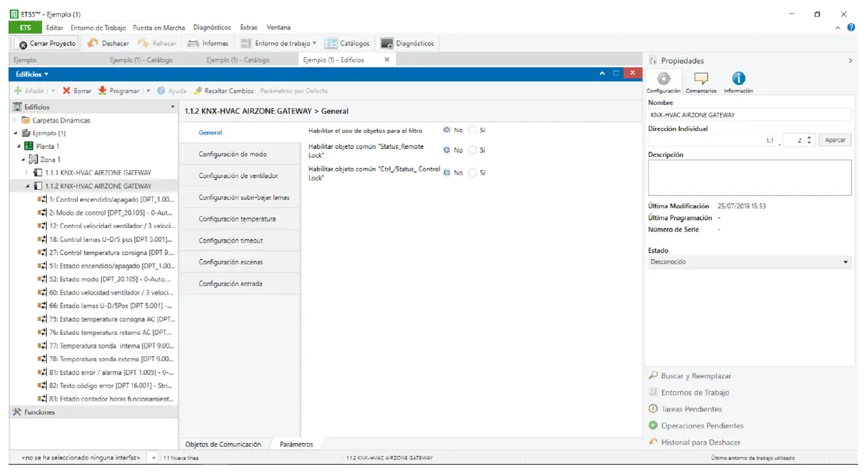Switch to the Ejemplo tab
The image size is (868, 474).
[25, 60]
